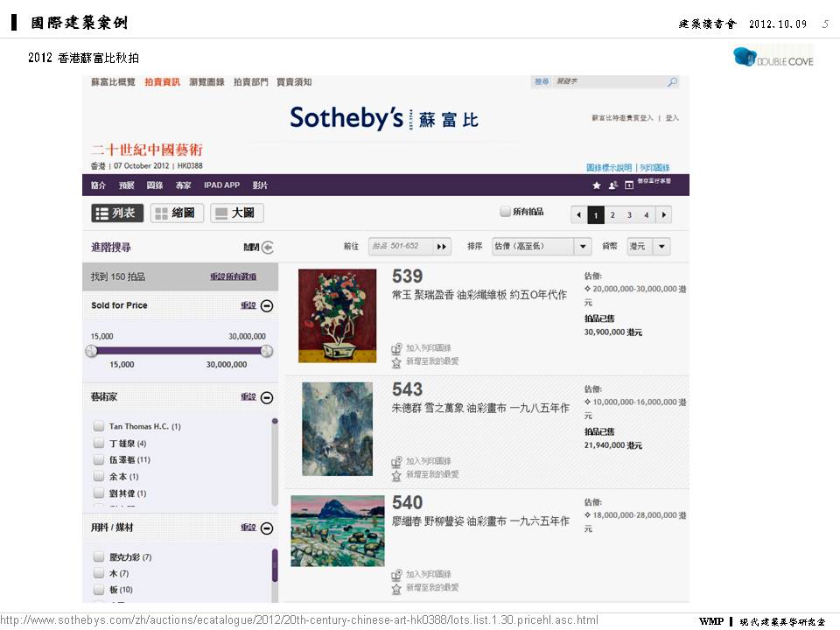Viewport: 840px width, 630px height.
Task: Click the calendar icon in purple bar
Action: point(629,185)
